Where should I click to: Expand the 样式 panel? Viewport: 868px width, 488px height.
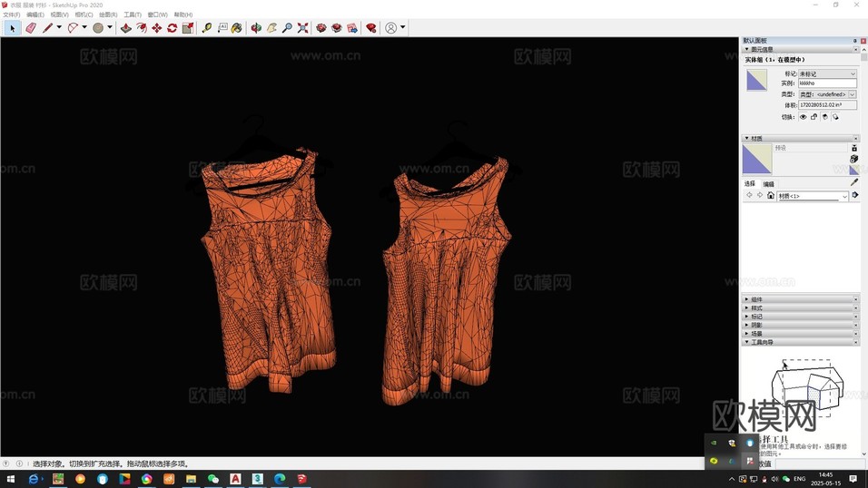746,307
